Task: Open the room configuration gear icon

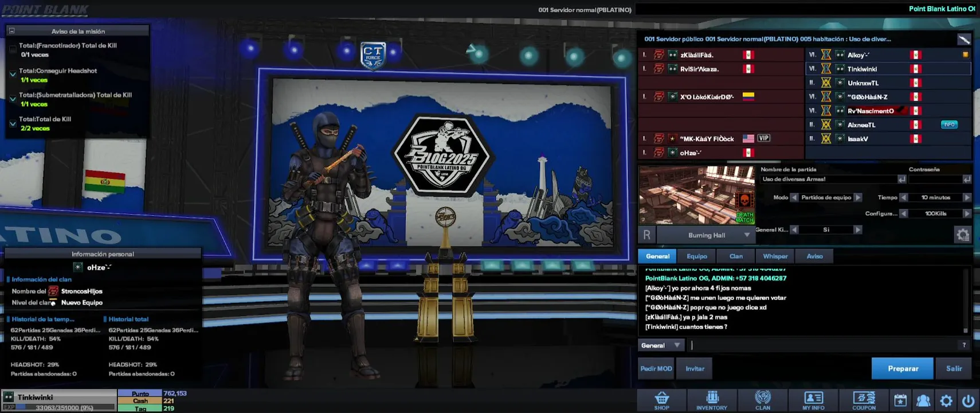Action: click(963, 234)
